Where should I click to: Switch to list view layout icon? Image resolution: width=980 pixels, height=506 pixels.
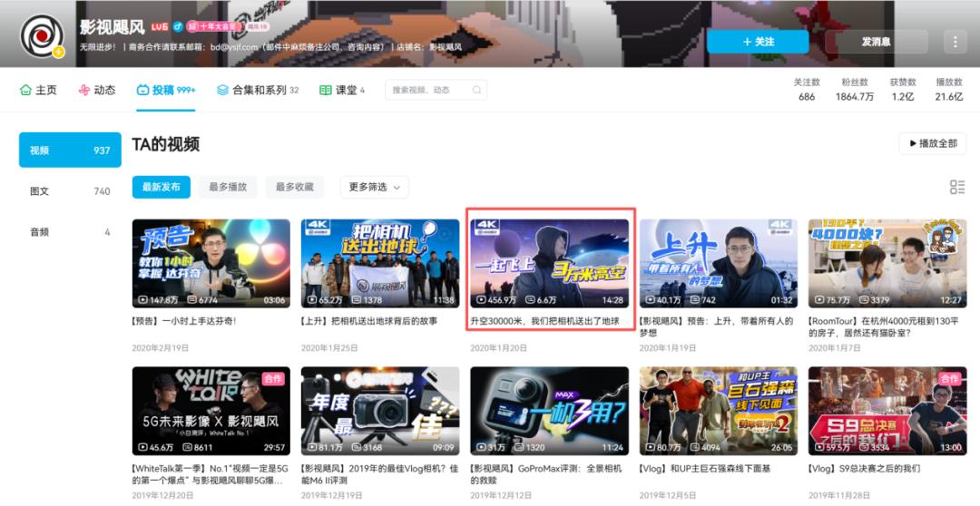(957, 187)
